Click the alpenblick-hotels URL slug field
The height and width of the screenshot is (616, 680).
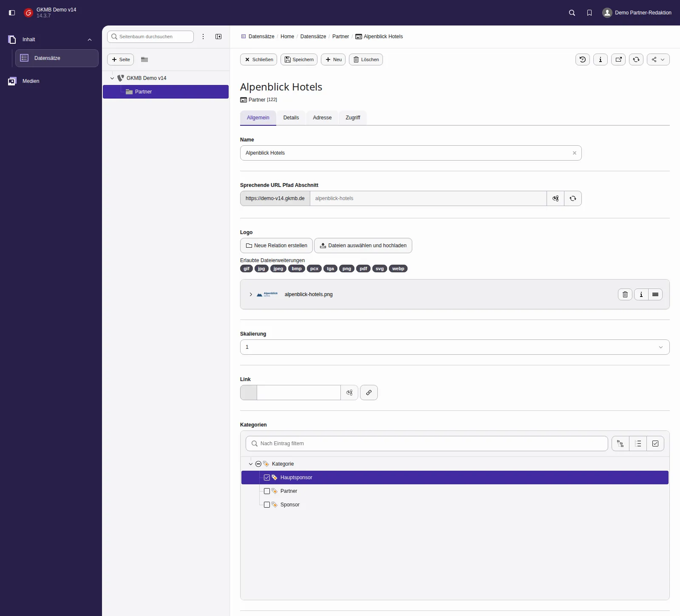point(428,198)
